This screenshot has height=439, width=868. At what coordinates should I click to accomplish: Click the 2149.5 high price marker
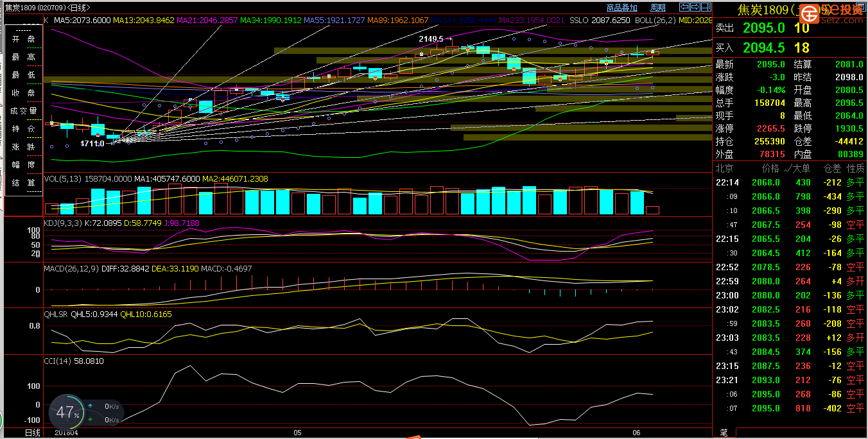[x=431, y=39]
